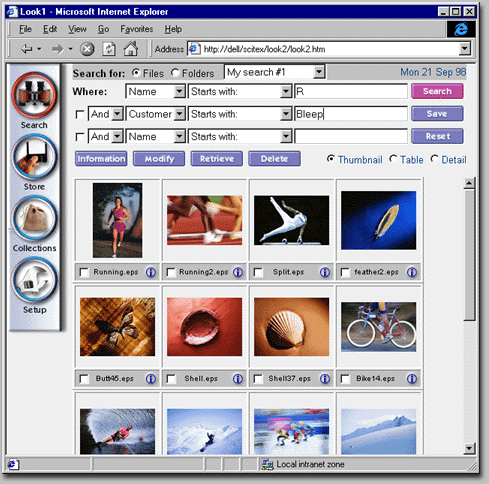Open the second row And dropdown

[x=117, y=114]
